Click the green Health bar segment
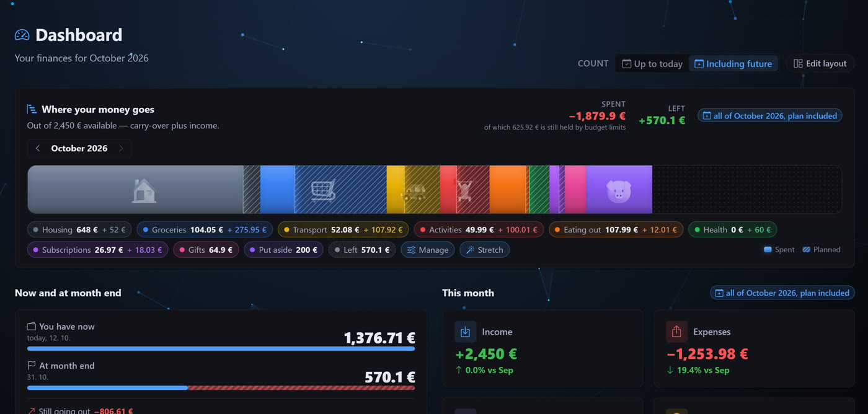 [539, 190]
